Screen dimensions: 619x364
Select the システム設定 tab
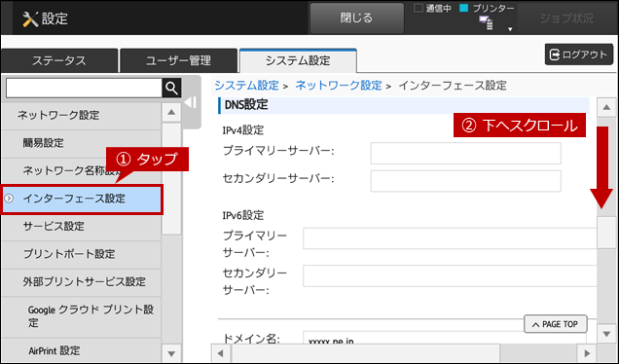[298, 60]
